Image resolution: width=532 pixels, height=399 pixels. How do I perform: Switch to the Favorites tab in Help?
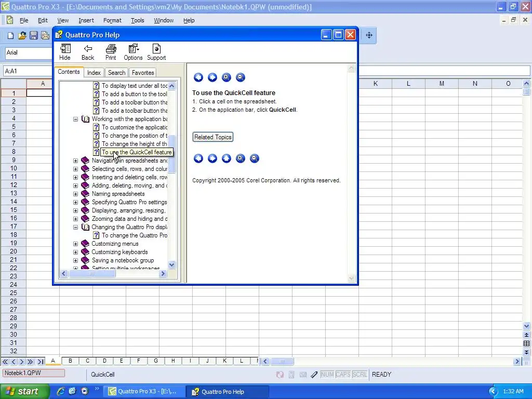click(143, 73)
